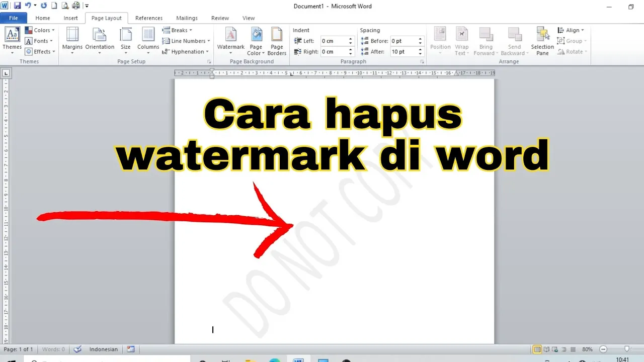
Task: Open the theme Colors dropdown
Action: coord(40,30)
